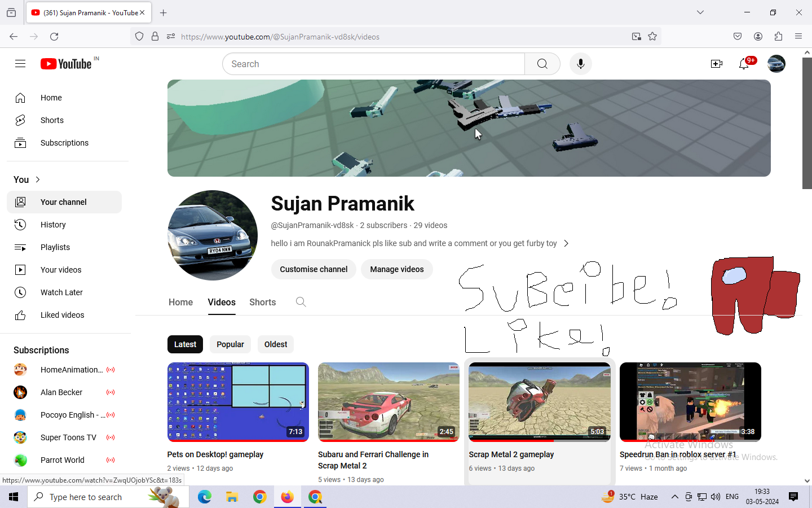The image size is (812, 508).
Task: Open Your channel in sidebar
Action: click(x=64, y=202)
